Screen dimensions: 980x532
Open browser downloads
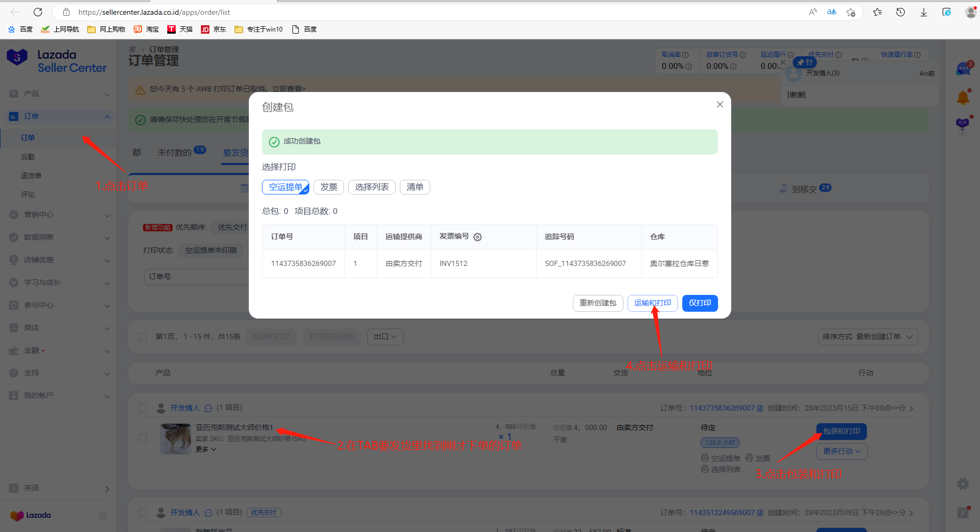924,12
